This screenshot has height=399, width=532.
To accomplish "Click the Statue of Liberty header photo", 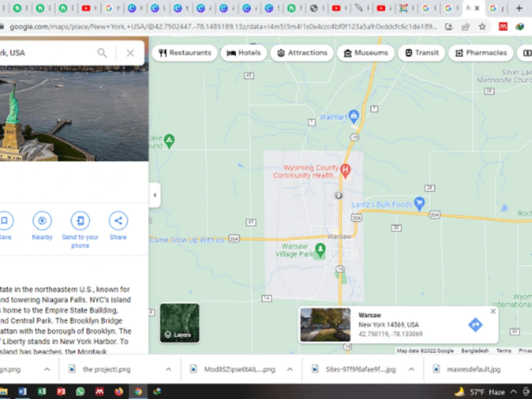I will [x=74, y=112].
